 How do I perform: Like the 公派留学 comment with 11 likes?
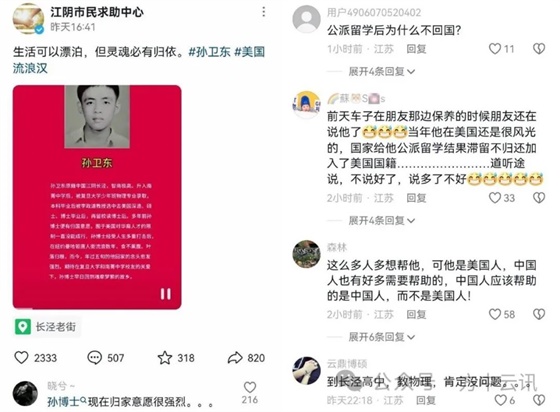pyautogui.click(x=495, y=49)
